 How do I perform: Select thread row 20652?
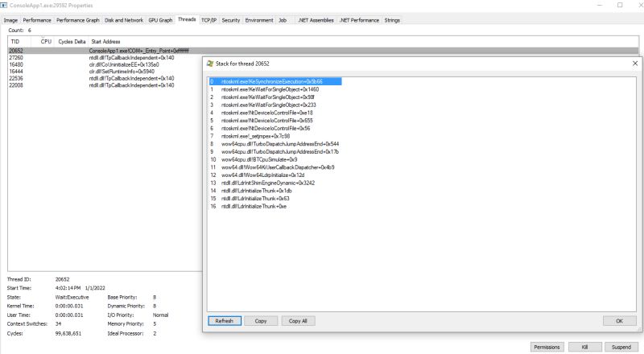tap(324, 51)
